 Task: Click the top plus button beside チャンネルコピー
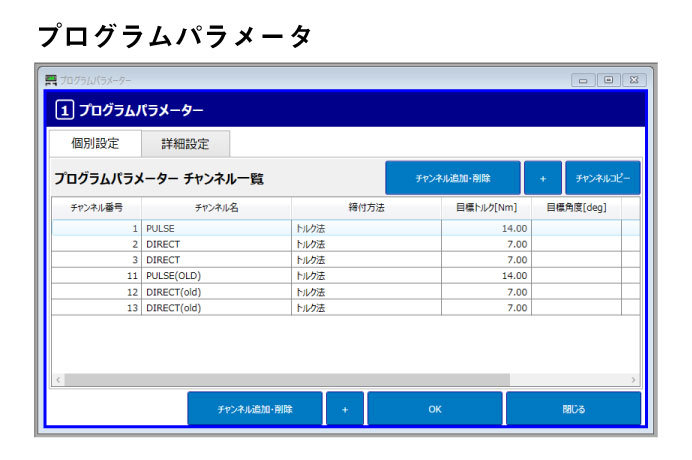[543, 178]
